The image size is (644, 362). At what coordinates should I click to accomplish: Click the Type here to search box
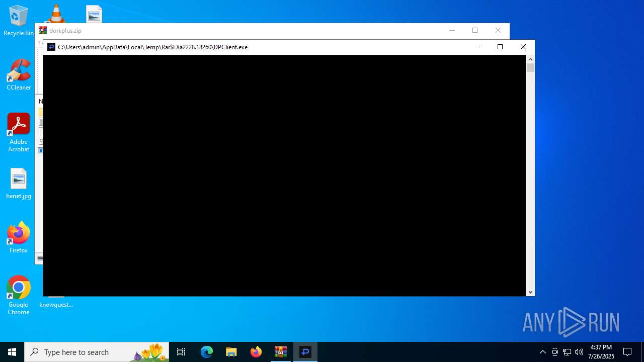(x=97, y=352)
